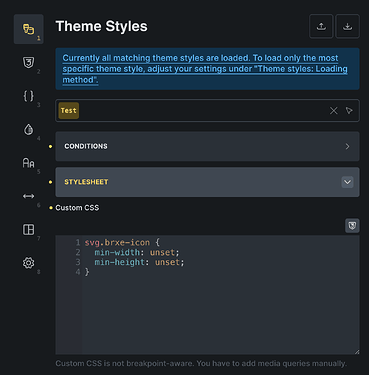Open the typography Aa sidebar icon
369x375 pixels.
28,163
